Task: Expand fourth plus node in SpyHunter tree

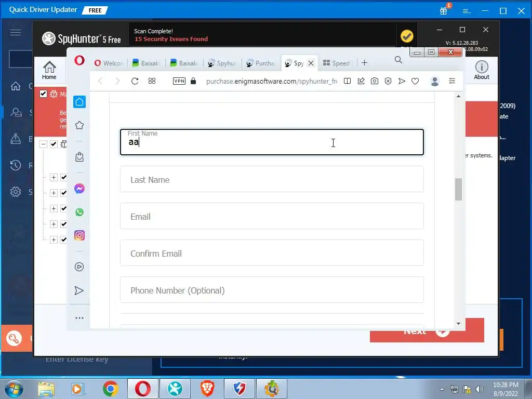Action: coord(54,224)
